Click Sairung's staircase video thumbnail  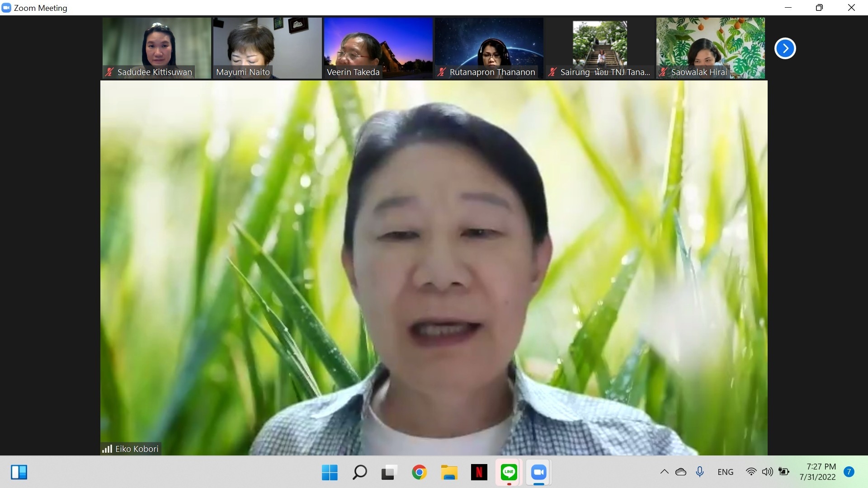point(599,45)
